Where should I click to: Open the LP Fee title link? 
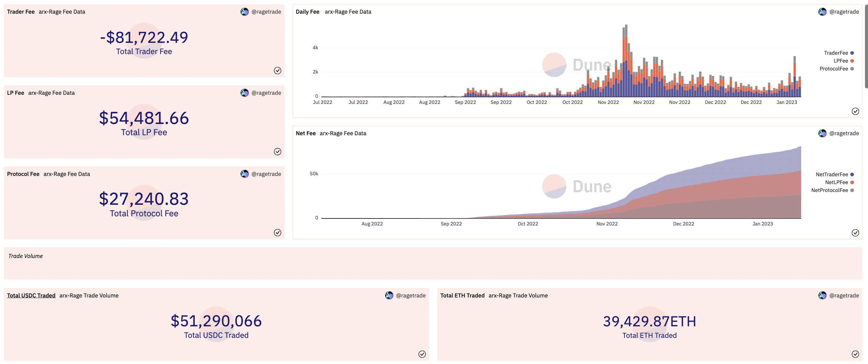pyautogui.click(x=15, y=93)
